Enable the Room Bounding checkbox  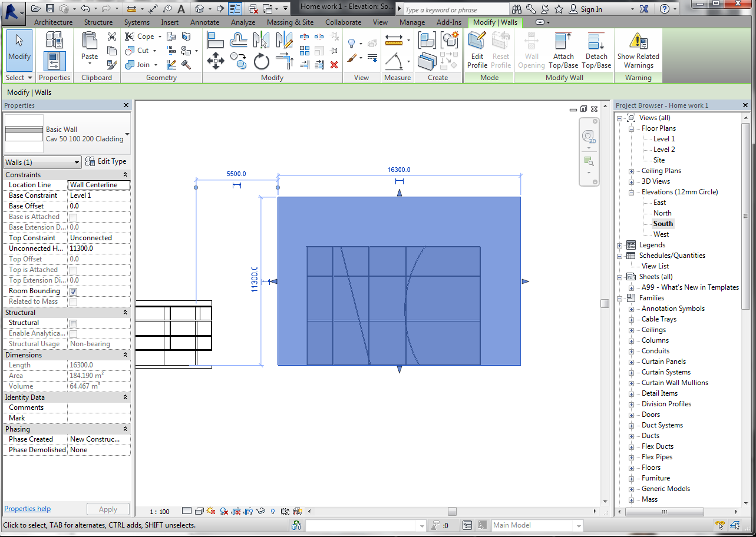pos(72,291)
